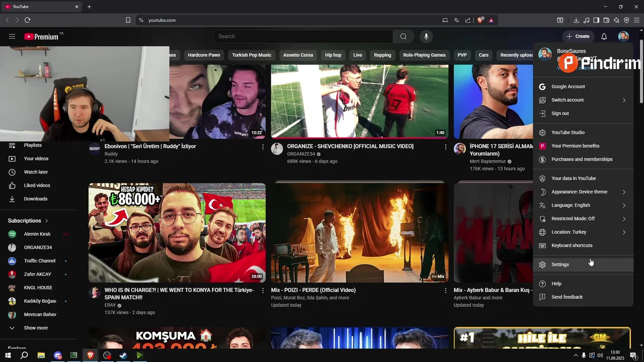Click the YouTube Premium logo

coord(41,36)
